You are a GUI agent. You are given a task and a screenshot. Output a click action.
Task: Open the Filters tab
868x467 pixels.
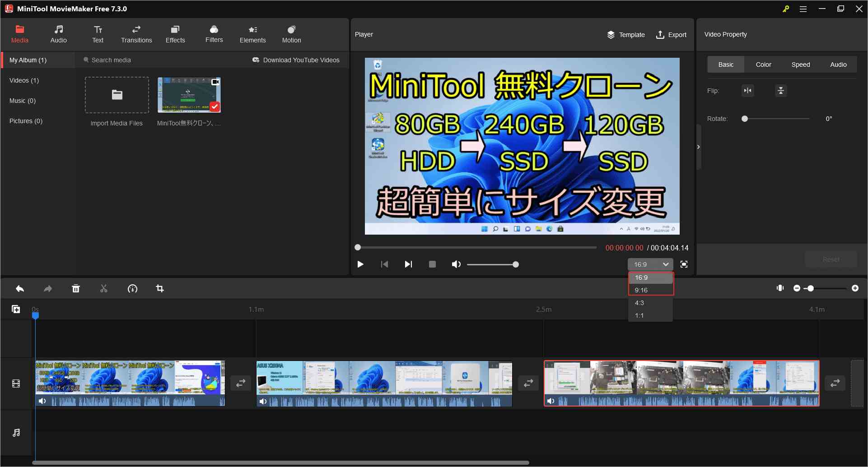pyautogui.click(x=214, y=34)
